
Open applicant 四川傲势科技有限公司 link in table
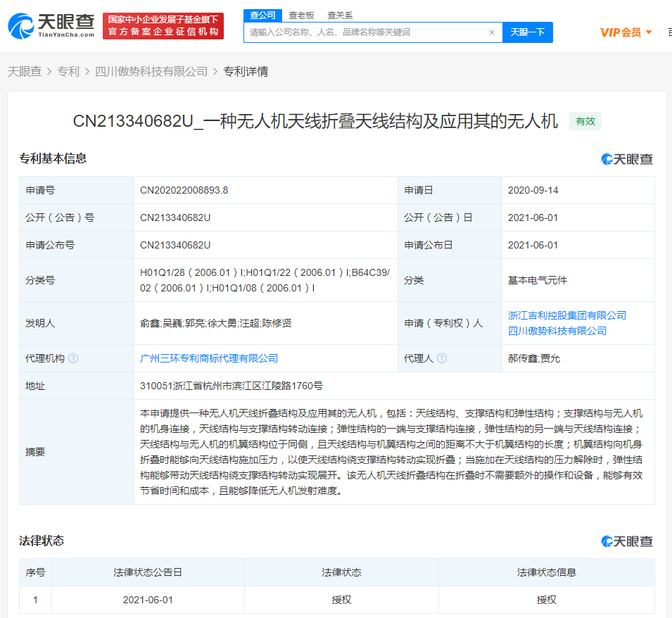coord(557,331)
